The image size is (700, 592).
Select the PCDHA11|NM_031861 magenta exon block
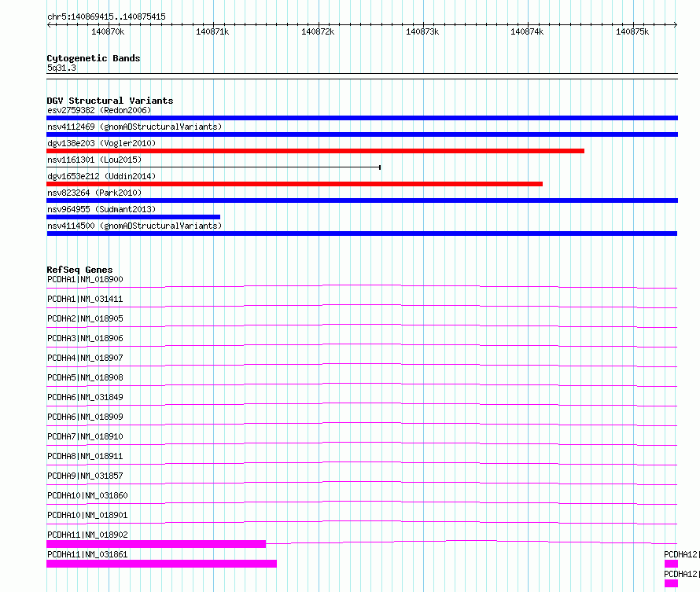click(161, 564)
